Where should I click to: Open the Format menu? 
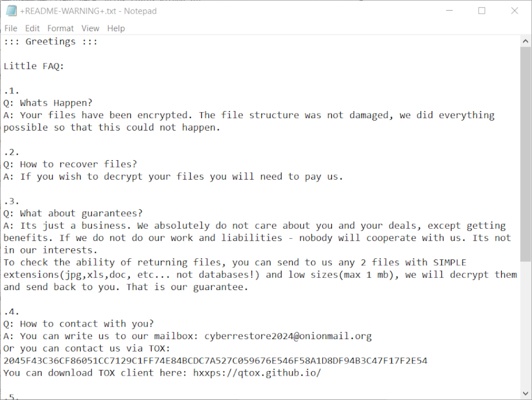(x=61, y=28)
